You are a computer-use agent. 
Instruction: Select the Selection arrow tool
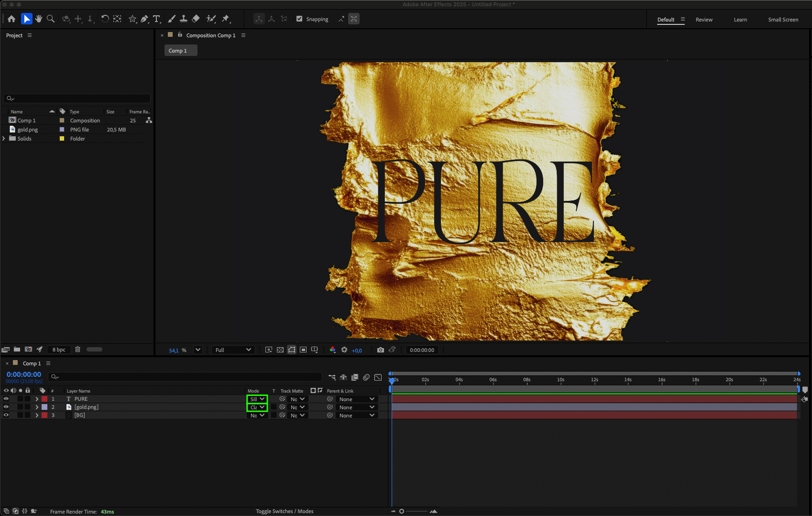[x=27, y=19]
